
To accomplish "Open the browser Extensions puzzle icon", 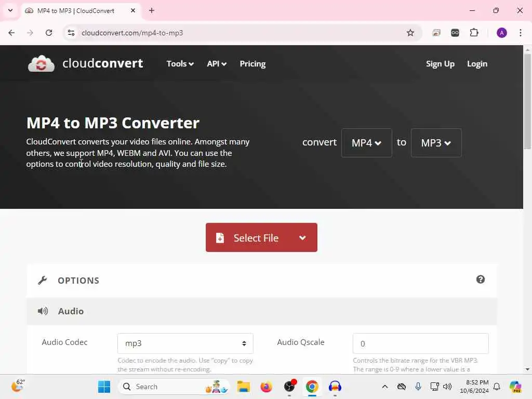I will point(474,33).
